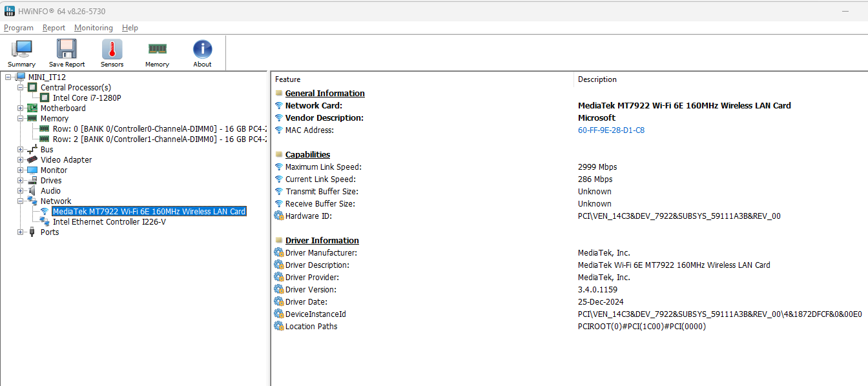
Task: Collapse the Central Processor(s) node
Action: tap(21, 88)
